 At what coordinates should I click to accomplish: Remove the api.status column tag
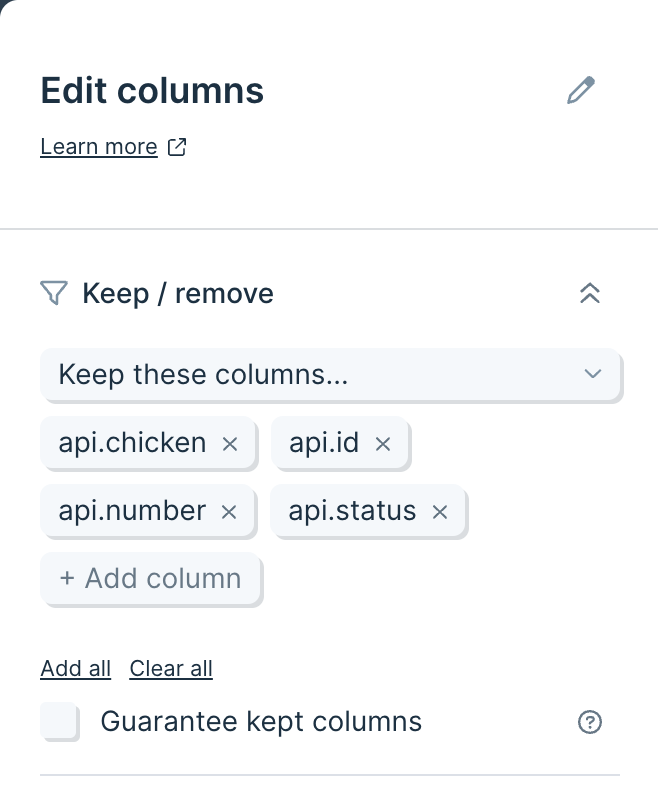pos(439,512)
